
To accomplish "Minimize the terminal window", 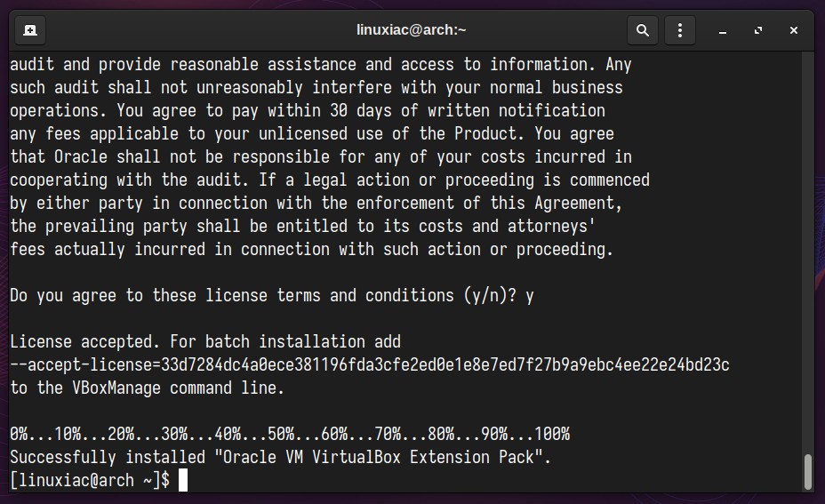I will pyautogui.click(x=723, y=31).
